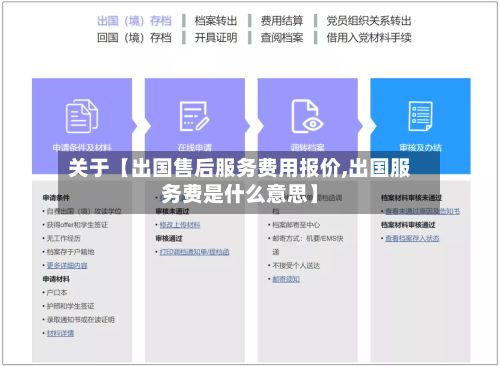
Task: Click the 获得offer和学生签证 item
Action: 77,225
